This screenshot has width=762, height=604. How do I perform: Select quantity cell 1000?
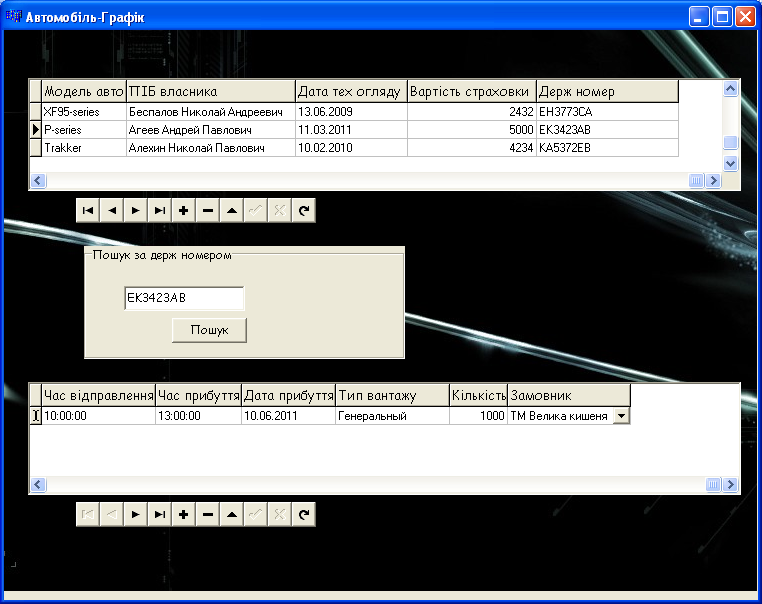click(479, 416)
